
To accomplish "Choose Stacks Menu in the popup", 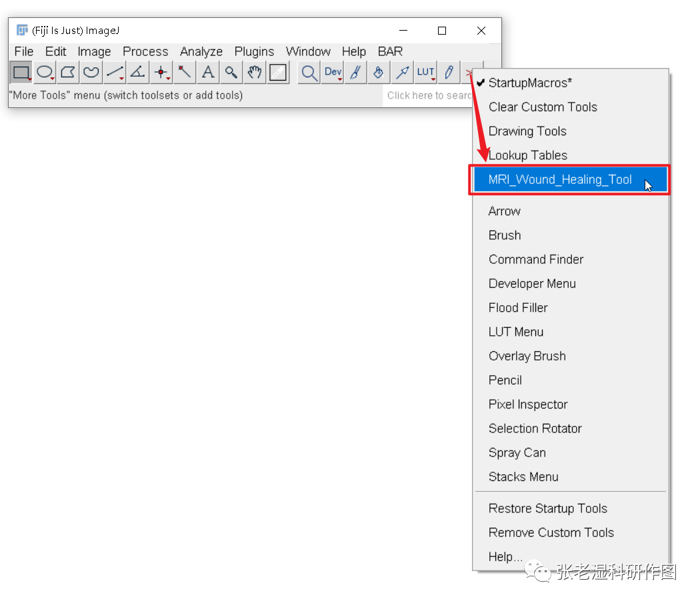I will point(571,476).
